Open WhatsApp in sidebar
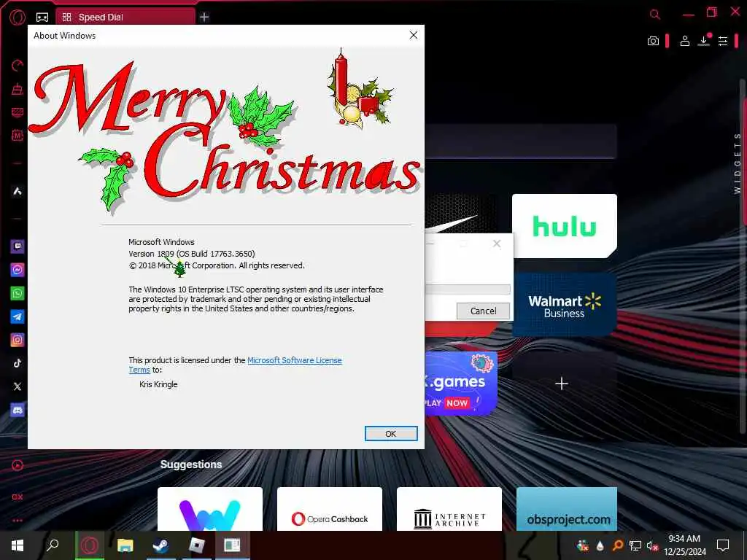The image size is (747, 560). tap(18, 293)
